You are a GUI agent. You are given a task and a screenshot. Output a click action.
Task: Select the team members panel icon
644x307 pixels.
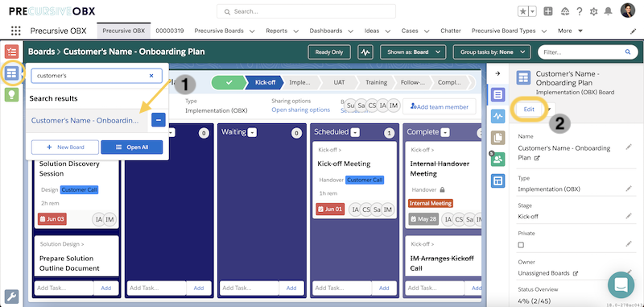tap(497, 159)
